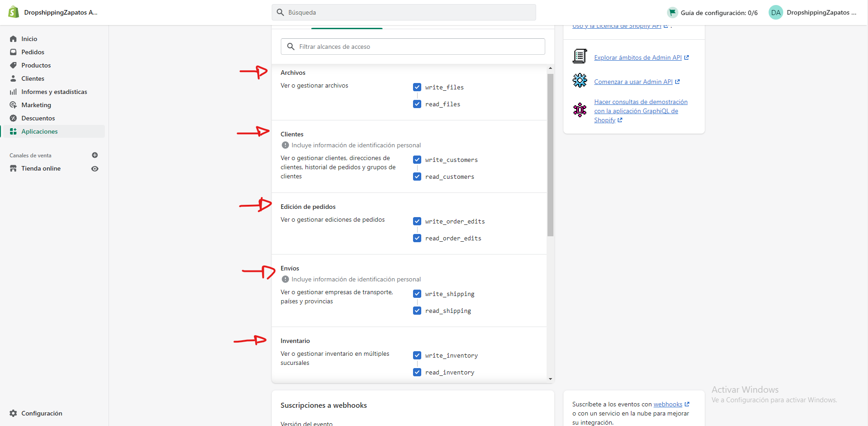Open the Descuentos section

coord(38,118)
